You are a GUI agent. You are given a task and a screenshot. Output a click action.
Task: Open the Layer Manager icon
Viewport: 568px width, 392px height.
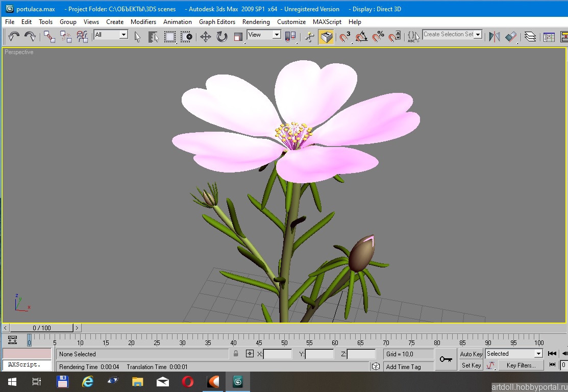point(530,37)
